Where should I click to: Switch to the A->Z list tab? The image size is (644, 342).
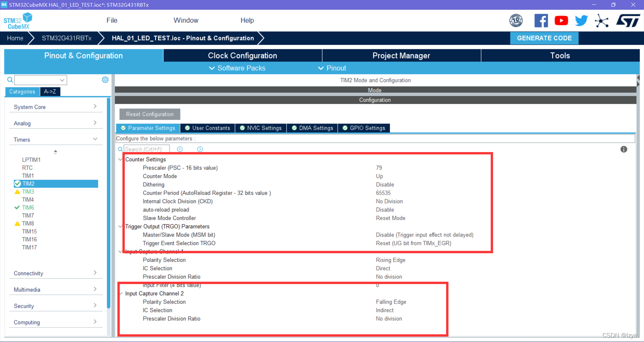(50, 91)
